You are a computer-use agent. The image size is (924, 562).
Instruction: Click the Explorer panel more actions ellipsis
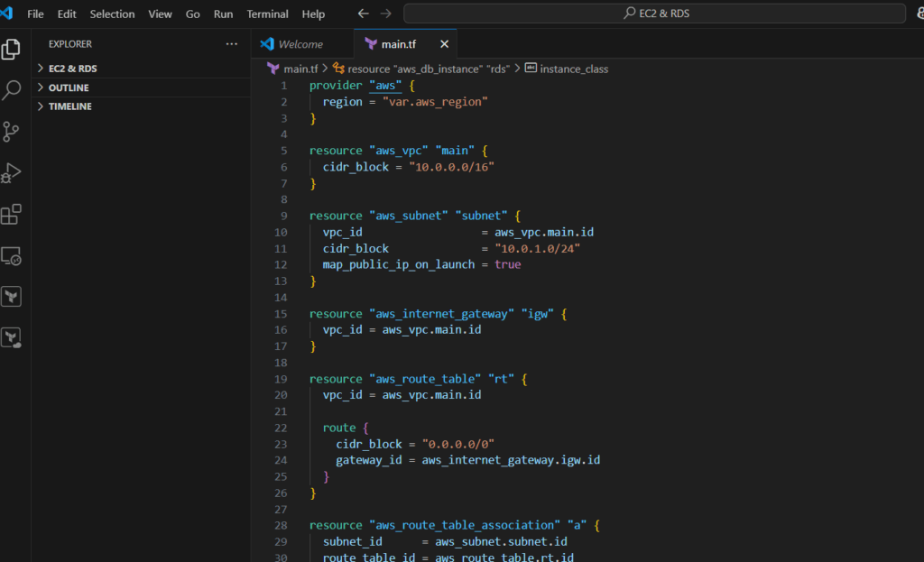232,43
